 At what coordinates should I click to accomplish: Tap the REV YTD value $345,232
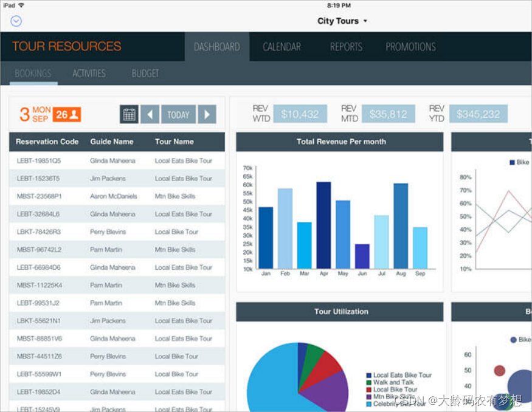[478, 114]
